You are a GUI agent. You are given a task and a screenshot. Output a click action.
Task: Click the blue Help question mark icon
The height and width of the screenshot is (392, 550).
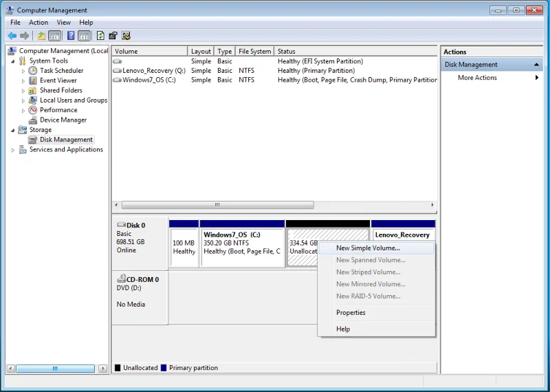click(71, 36)
